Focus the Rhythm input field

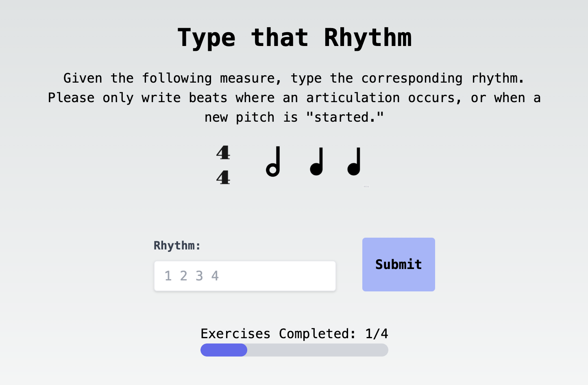245,276
